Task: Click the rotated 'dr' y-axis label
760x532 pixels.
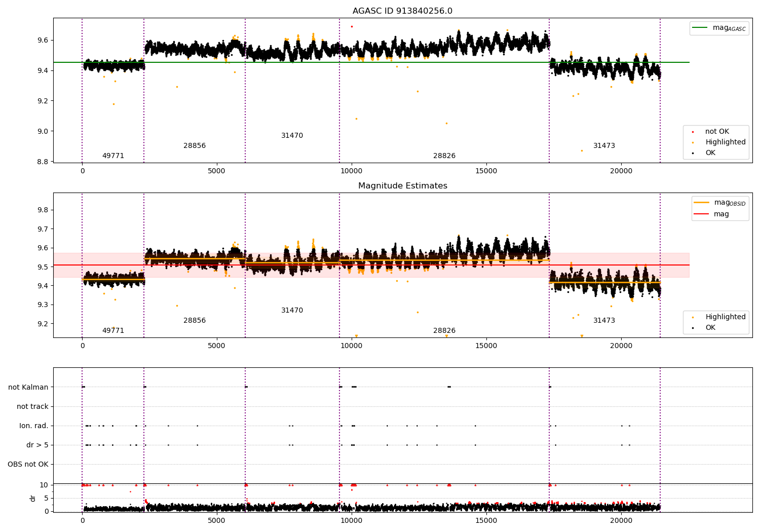Action: point(33,498)
